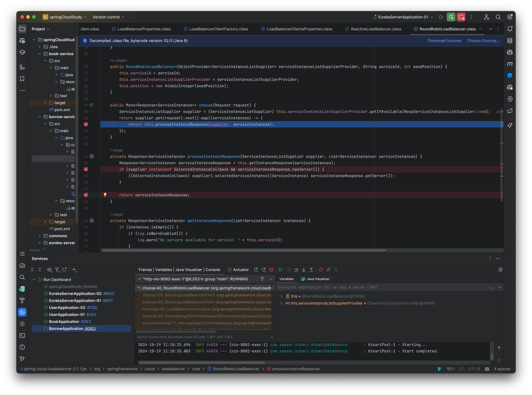Viewport: 532px width, 395px height.
Task: Open Search Everywhere
Action: (498, 17)
